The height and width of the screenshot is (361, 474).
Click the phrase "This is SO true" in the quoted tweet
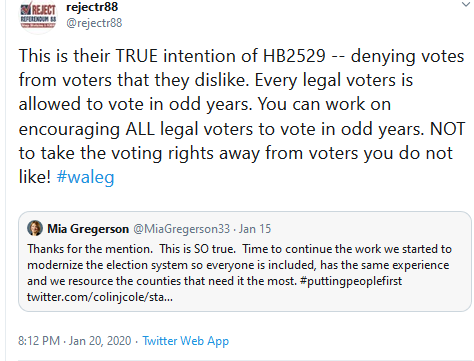coord(197,249)
